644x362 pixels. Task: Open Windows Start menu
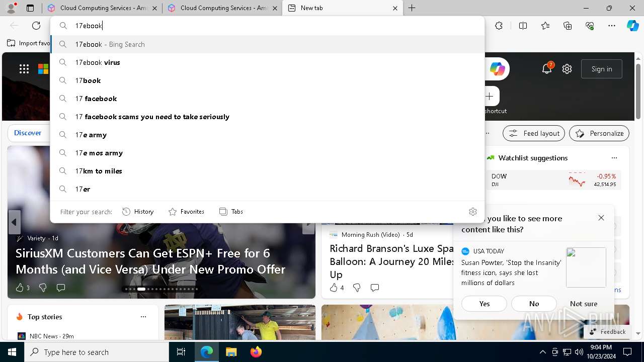click(12, 352)
